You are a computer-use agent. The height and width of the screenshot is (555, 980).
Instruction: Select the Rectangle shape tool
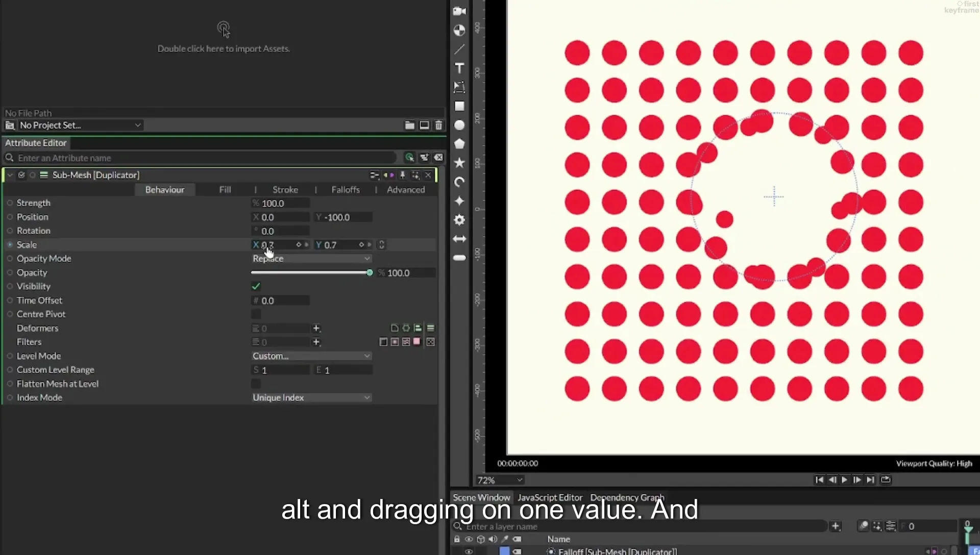[x=459, y=106]
